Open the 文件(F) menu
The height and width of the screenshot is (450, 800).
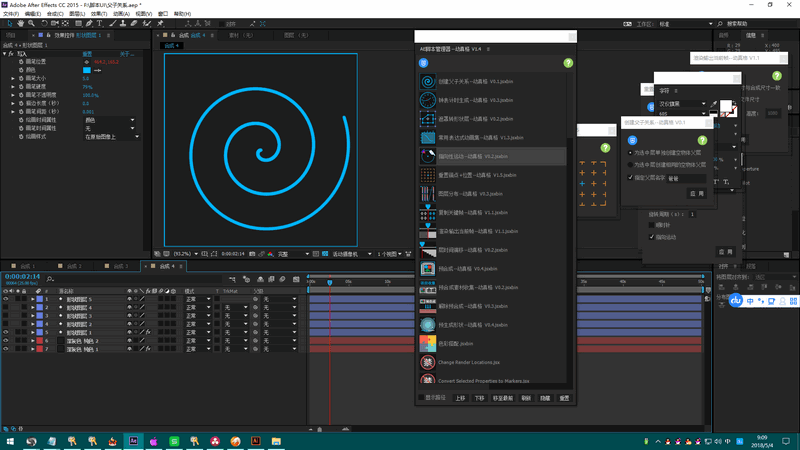(x=11, y=14)
